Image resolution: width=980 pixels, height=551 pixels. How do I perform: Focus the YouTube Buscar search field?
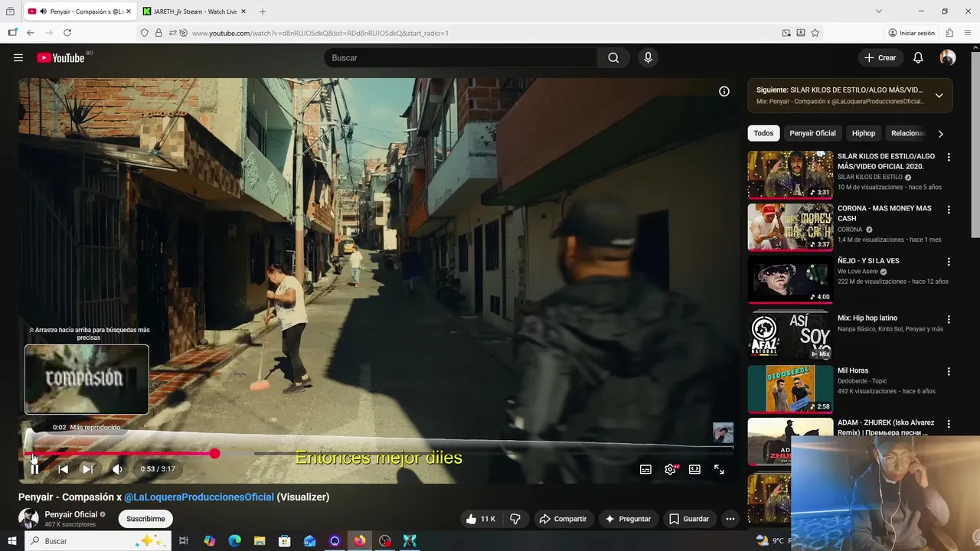pos(461,57)
